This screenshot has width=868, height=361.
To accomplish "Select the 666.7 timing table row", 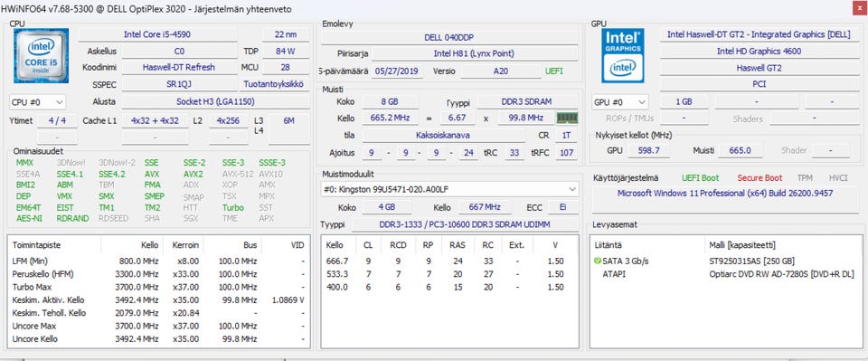I will click(449, 261).
